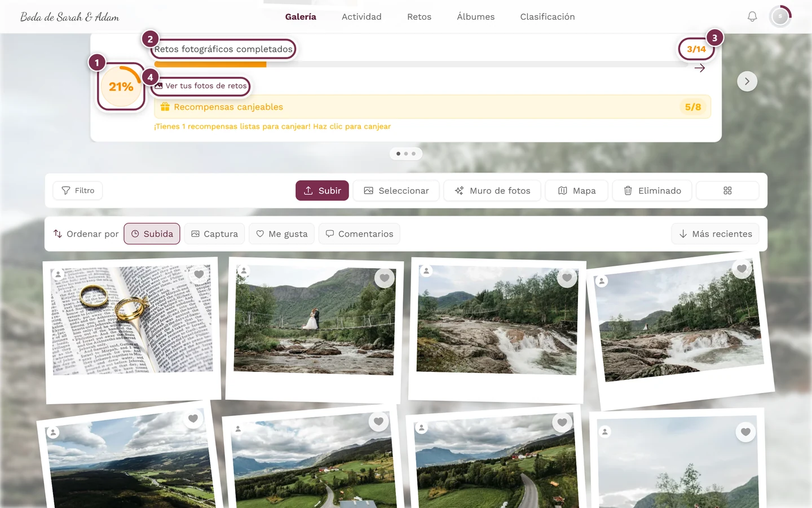812x508 pixels.
Task: Click the 21% circular progress indicator
Action: 121,86
